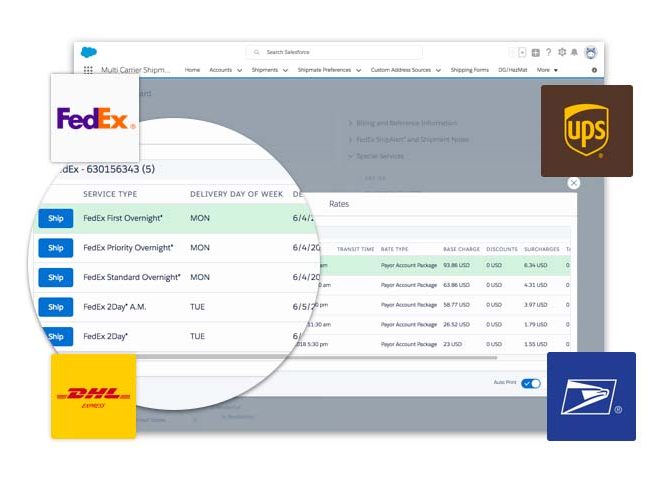Viewport: 660px width, 480px height.
Task: Open the App Launcher grid icon
Action: point(88,70)
